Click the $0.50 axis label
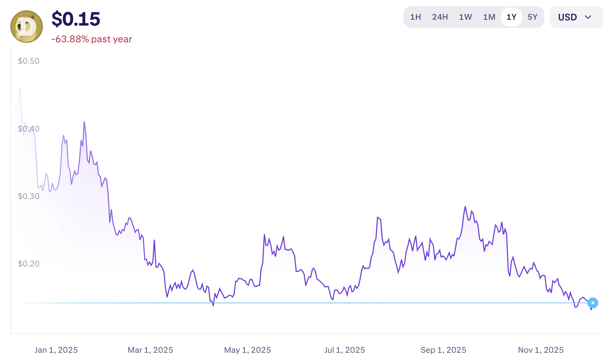Viewport: 614px width, 364px height. point(29,61)
